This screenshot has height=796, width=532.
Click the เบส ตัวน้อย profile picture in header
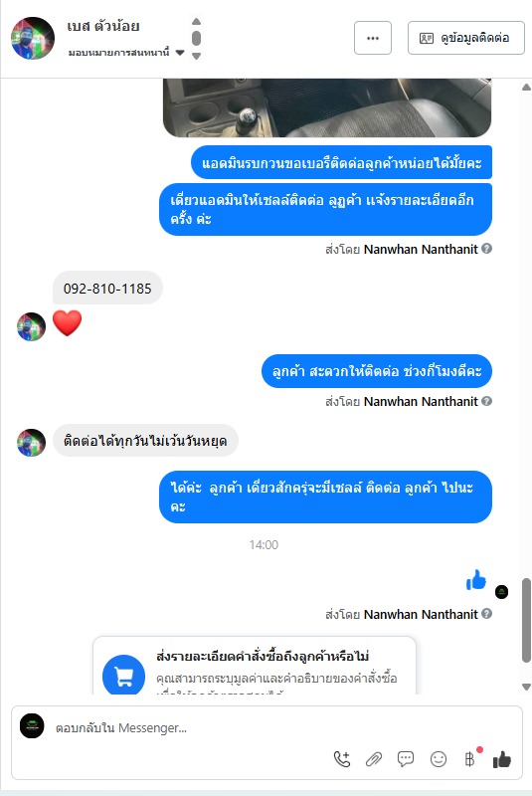33,38
